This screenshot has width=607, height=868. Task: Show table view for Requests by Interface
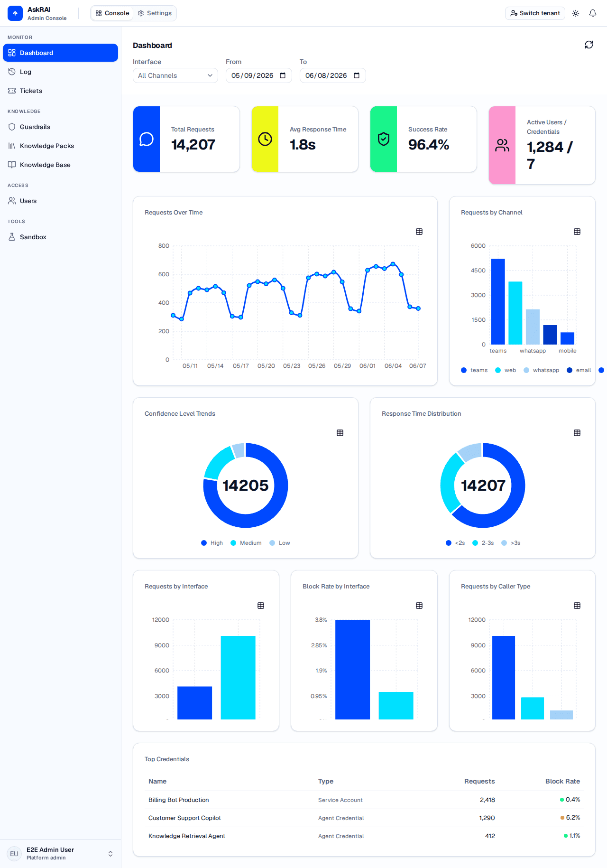pos(261,606)
